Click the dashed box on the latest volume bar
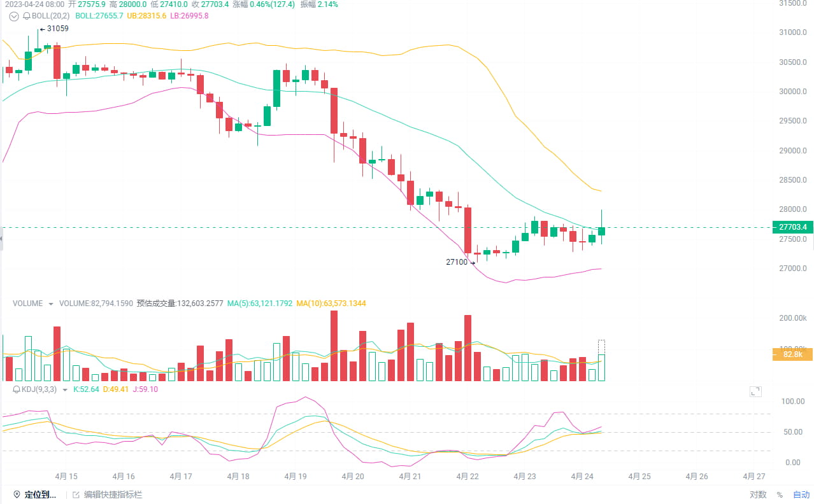 601,347
